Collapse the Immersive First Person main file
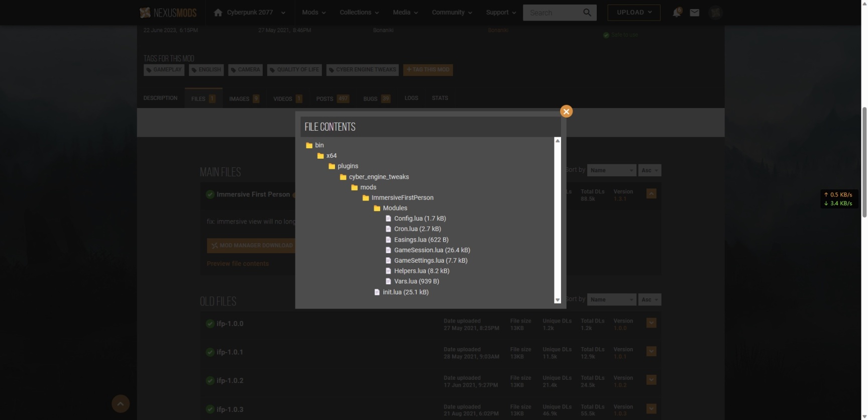Image resolution: width=868 pixels, height=420 pixels. pos(652,193)
